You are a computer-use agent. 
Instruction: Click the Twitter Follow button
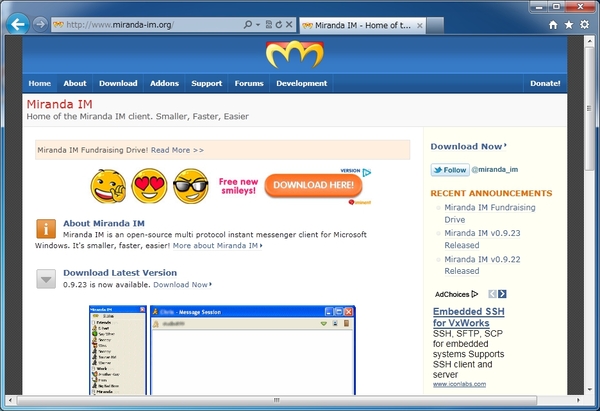click(450, 170)
